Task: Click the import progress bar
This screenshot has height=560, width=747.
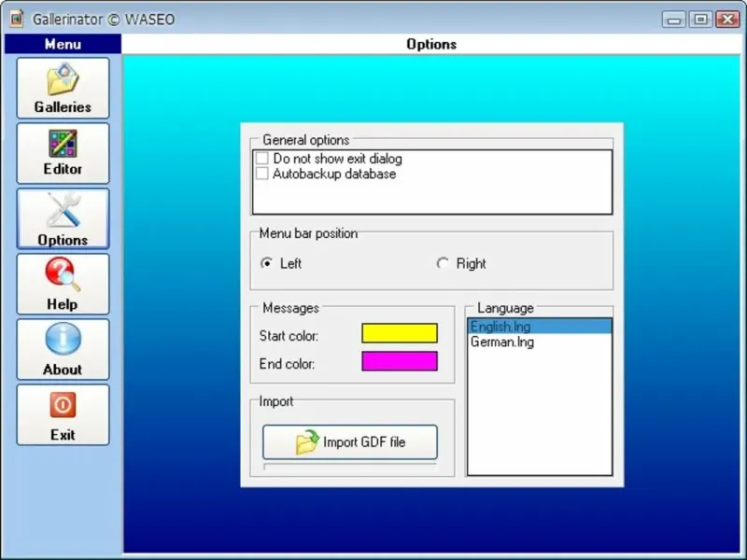Action: (350, 467)
